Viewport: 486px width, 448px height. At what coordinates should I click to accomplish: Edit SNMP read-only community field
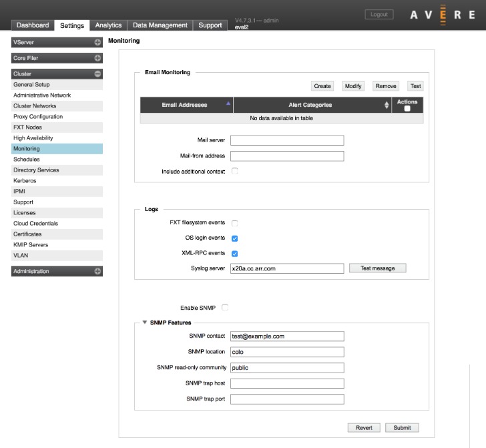[x=287, y=368]
